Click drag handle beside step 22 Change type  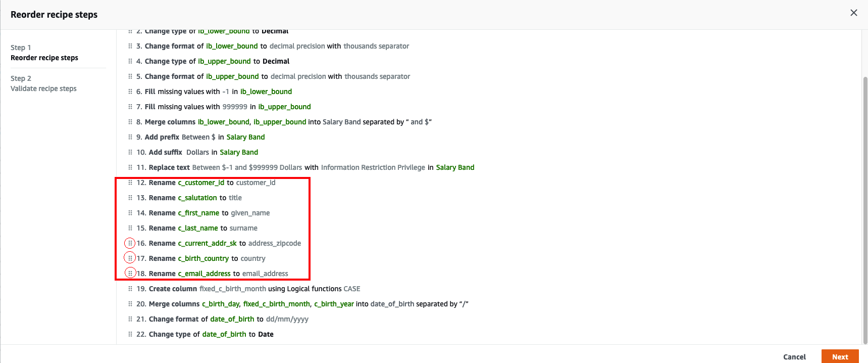[x=130, y=334]
